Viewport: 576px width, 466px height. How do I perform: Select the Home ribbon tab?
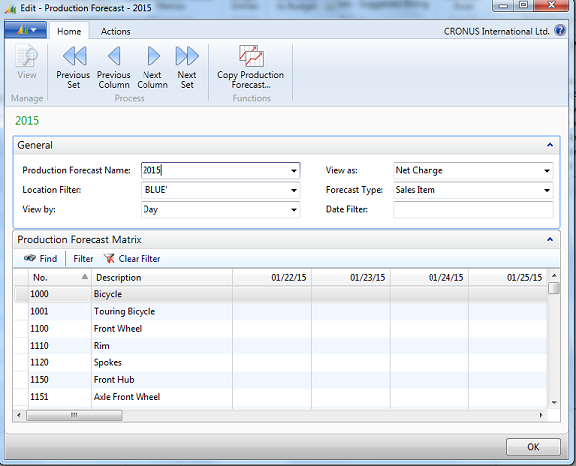pyautogui.click(x=69, y=32)
